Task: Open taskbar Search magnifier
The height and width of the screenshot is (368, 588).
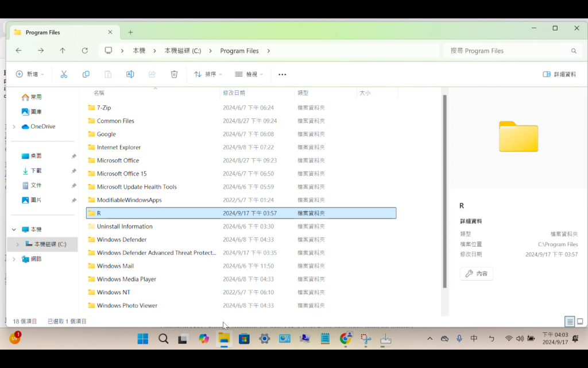Action: coord(163,339)
